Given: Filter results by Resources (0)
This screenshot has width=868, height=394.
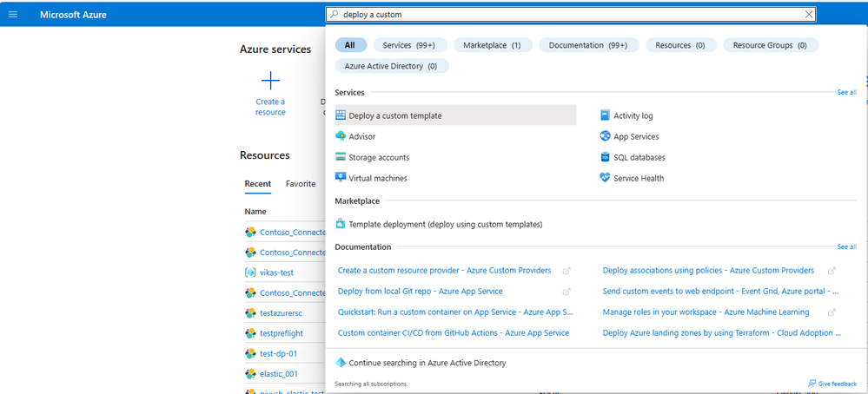Looking at the screenshot, I should coord(680,45).
